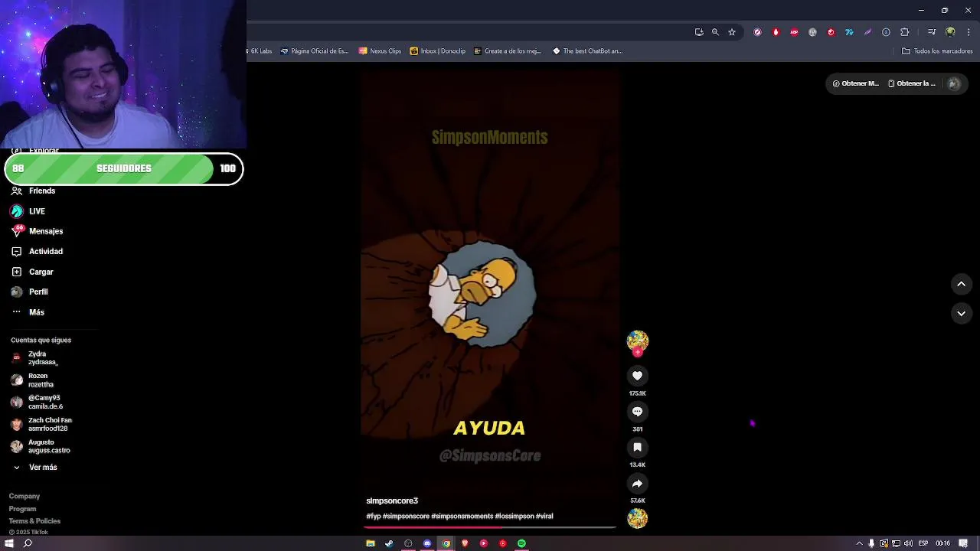The image size is (980, 551).
Task: Open Chrome profile avatar
Action: point(950,32)
